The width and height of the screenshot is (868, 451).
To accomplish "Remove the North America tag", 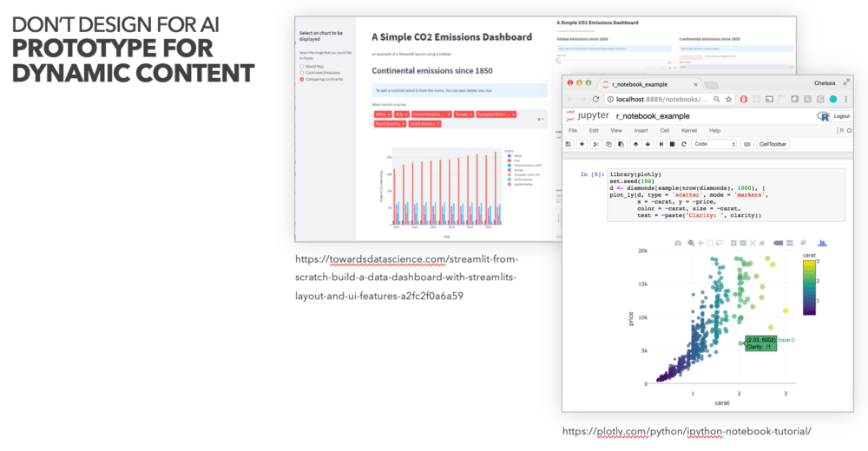I will pyautogui.click(x=403, y=124).
